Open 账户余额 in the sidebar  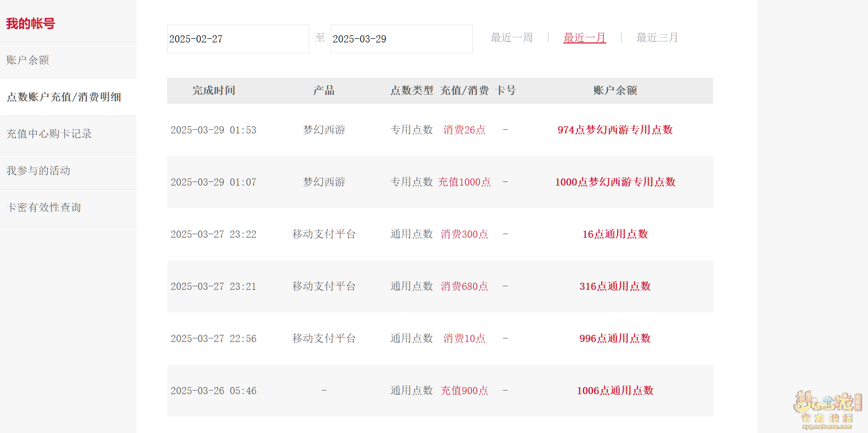pos(28,60)
